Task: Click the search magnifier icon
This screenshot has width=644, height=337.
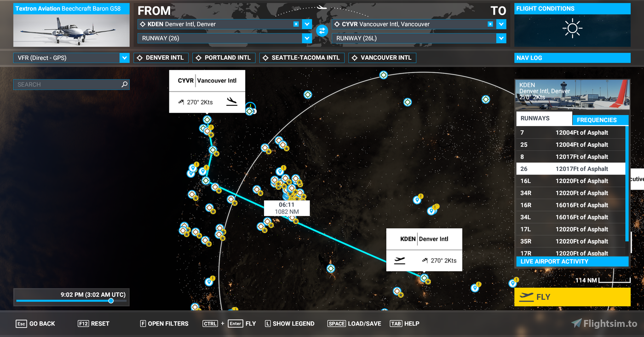Action: coord(124,85)
